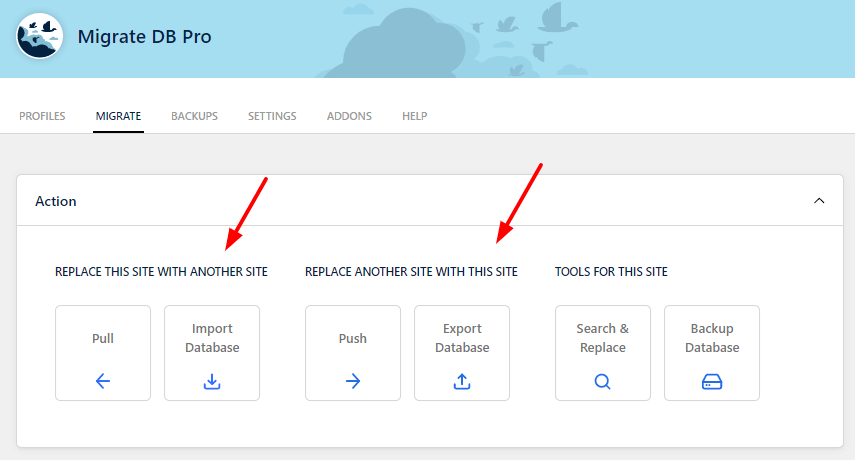Choose the Backup Database label

[712, 338]
